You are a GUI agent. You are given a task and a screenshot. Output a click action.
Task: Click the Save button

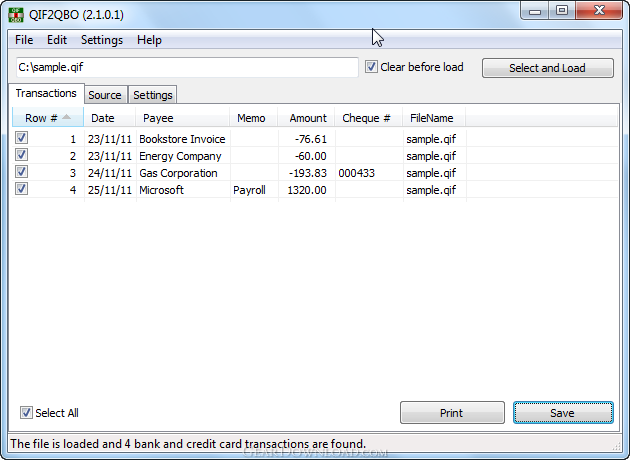tap(563, 413)
